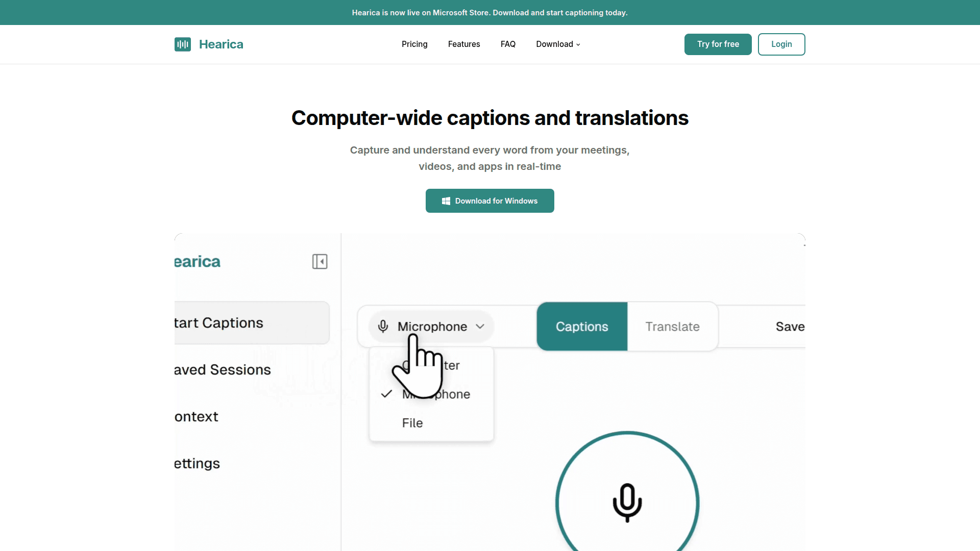Click the pointing hand cursor graphic
The image size is (980, 551).
(x=419, y=368)
